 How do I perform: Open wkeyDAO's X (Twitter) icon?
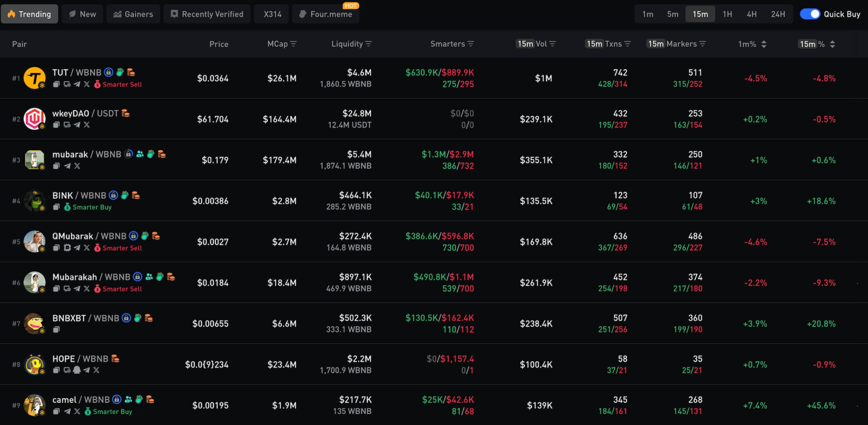point(87,125)
